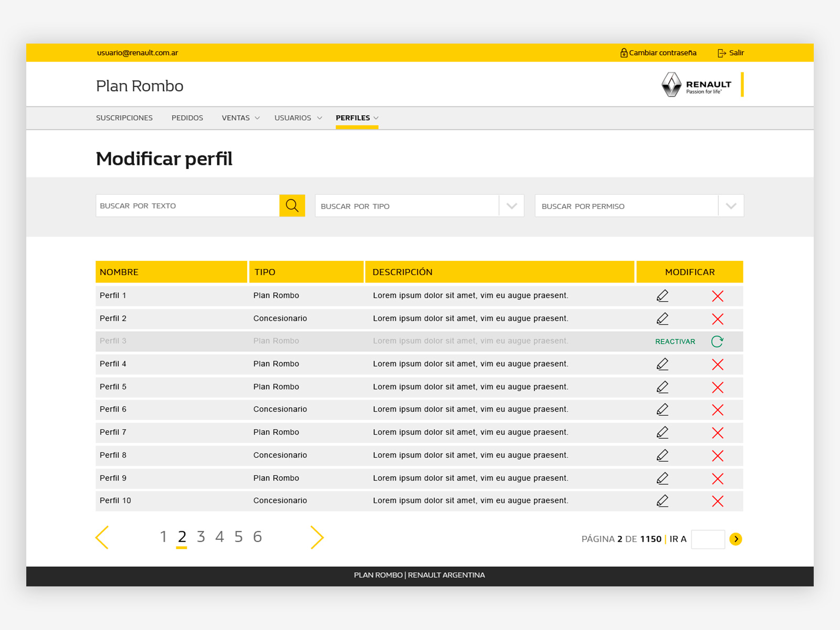Click the Reactivar link on Perfil 3
This screenshot has height=630, width=840.
point(675,342)
